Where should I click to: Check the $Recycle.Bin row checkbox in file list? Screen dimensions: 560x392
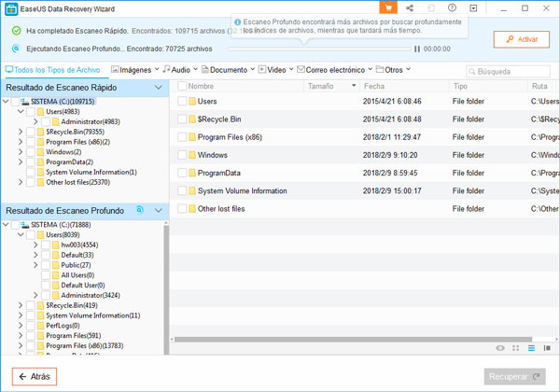click(182, 119)
